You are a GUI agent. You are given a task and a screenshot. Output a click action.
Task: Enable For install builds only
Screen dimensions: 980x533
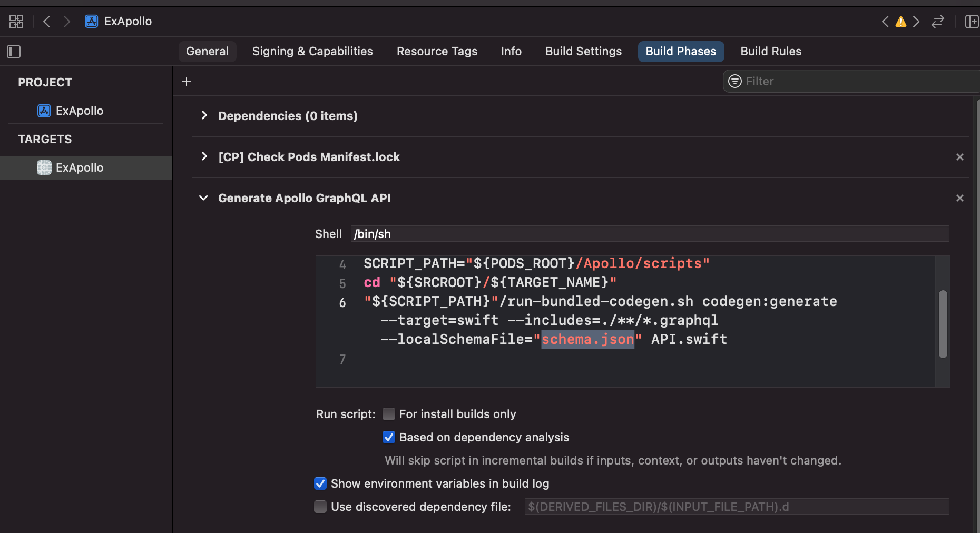pos(389,414)
